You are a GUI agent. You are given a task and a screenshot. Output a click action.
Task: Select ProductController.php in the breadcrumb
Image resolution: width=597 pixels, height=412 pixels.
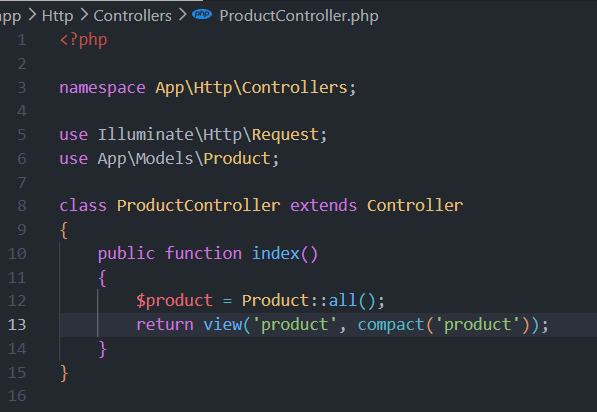pos(299,16)
